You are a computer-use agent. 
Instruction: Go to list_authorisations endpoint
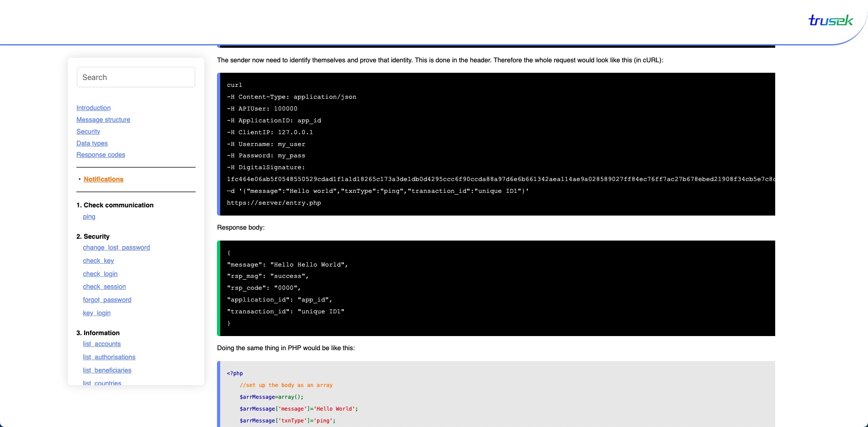pyautogui.click(x=109, y=357)
